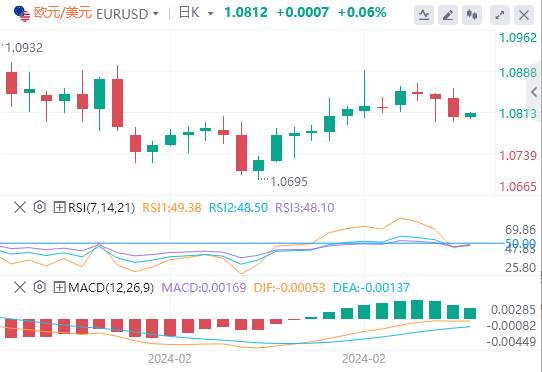Image resolution: width=542 pixels, height=372 pixels.
Task: Remove the MACD indicator panel
Action: [x=20, y=287]
